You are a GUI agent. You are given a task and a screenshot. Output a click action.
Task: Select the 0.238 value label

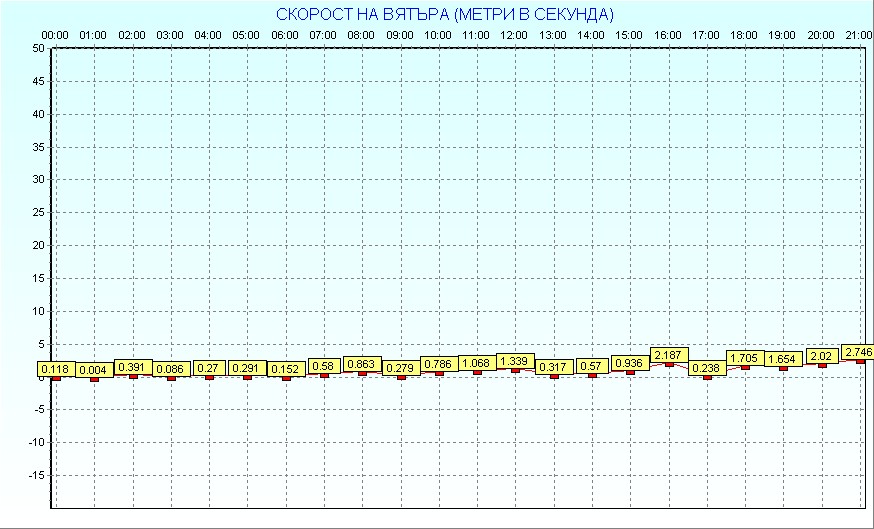pos(707,368)
